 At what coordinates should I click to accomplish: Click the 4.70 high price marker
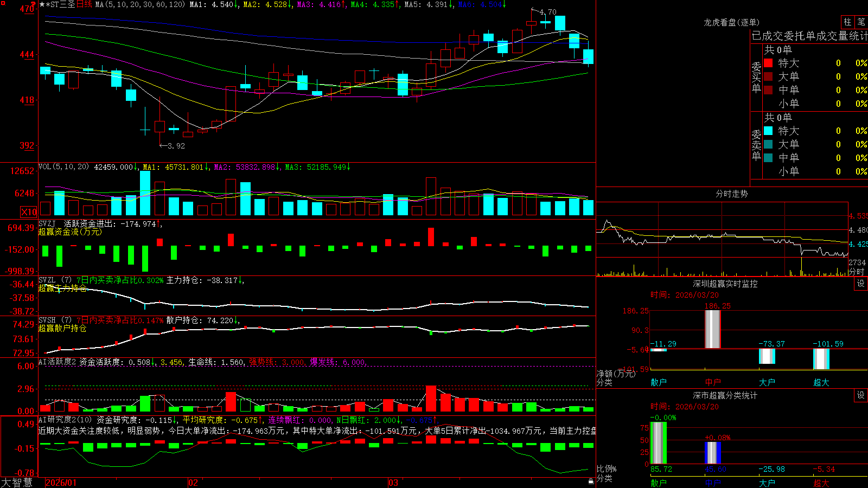[547, 12]
